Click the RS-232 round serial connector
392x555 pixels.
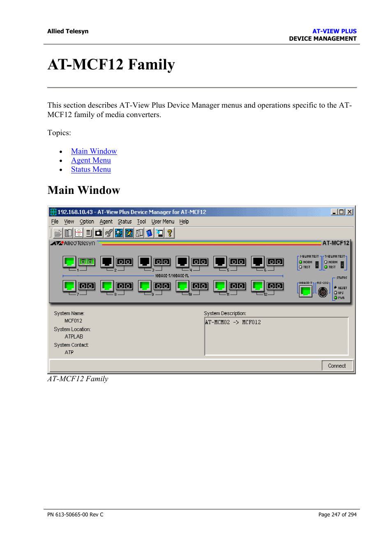[323, 292]
